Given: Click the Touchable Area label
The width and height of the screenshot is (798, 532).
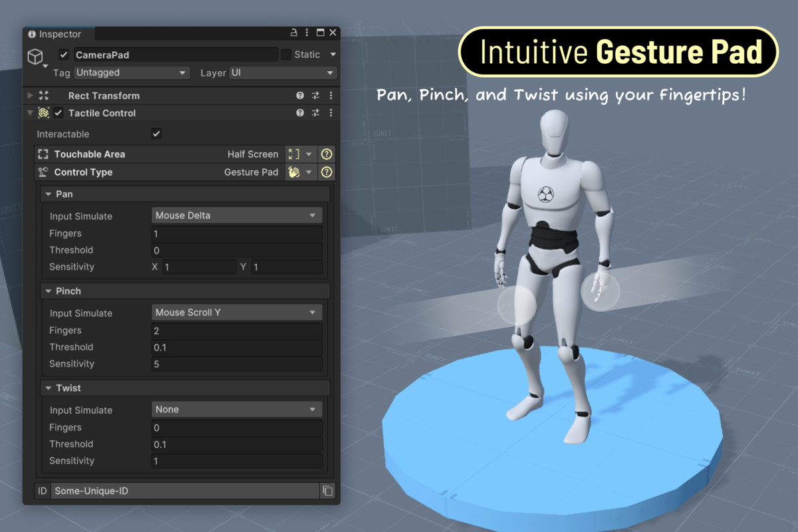Looking at the screenshot, I should (x=90, y=154).
